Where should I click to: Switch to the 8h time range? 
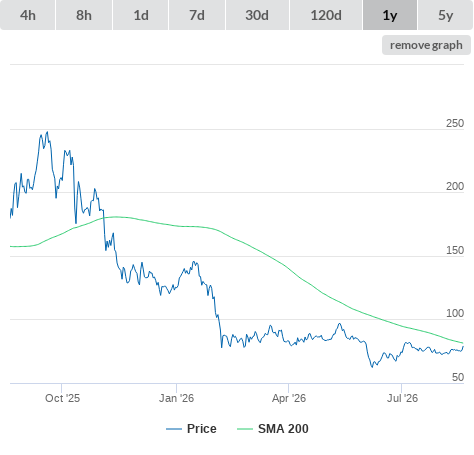pos(84,15)
